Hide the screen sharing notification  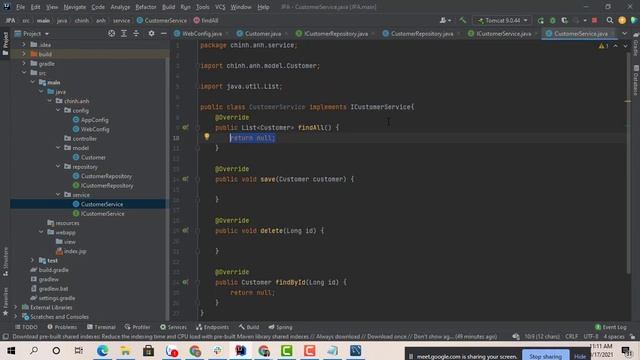click(x=580, y=356)
